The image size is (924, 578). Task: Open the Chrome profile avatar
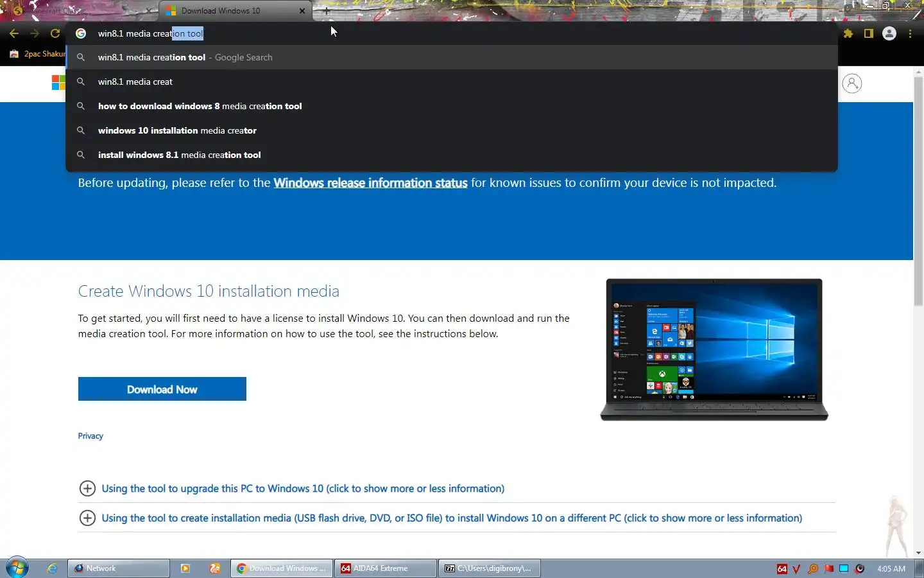tap(889, 33)
